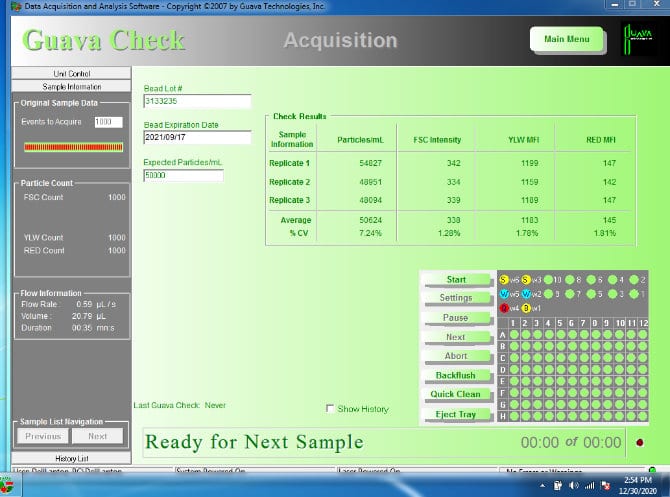This screenshot has height=497, width=670.
Task: Run the Backflush command
Action: (456, 375)
